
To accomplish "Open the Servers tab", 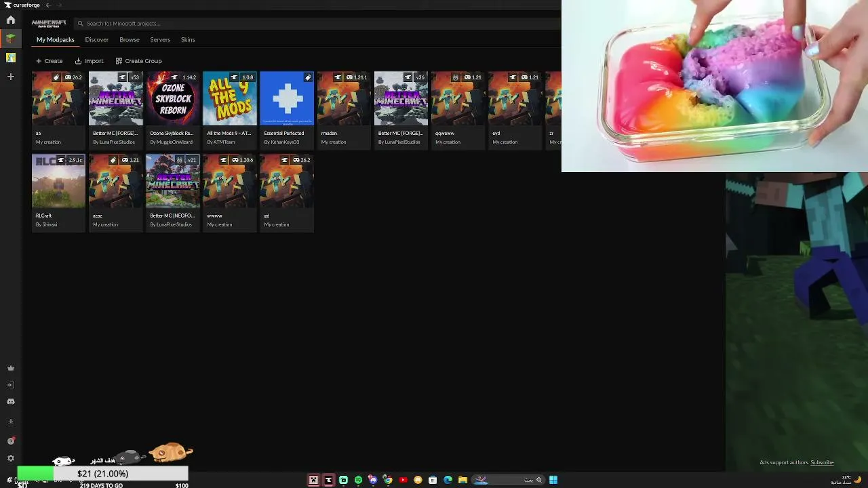I will [x=160, y=39].
